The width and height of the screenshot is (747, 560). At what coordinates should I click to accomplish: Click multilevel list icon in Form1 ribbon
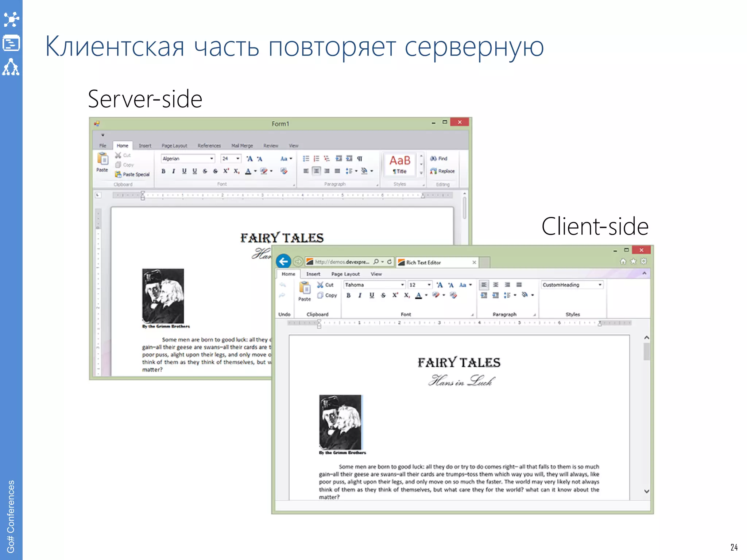(x=327, y=159)
